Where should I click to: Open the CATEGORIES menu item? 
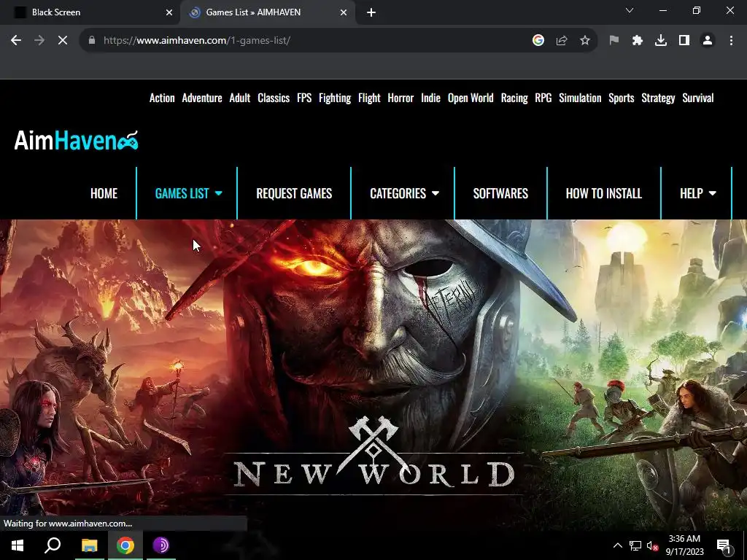click(x=398, y=193)
